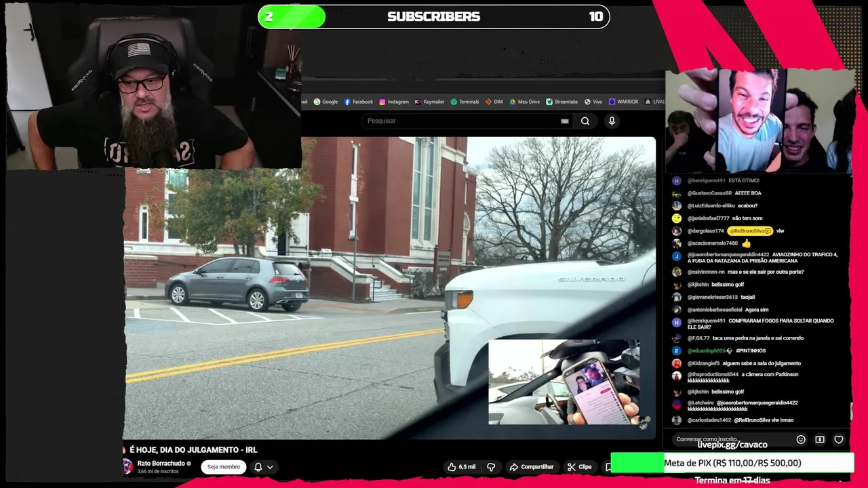Open the Keymailer bookmark
868x488 pixels.
(x=429, y=102)
